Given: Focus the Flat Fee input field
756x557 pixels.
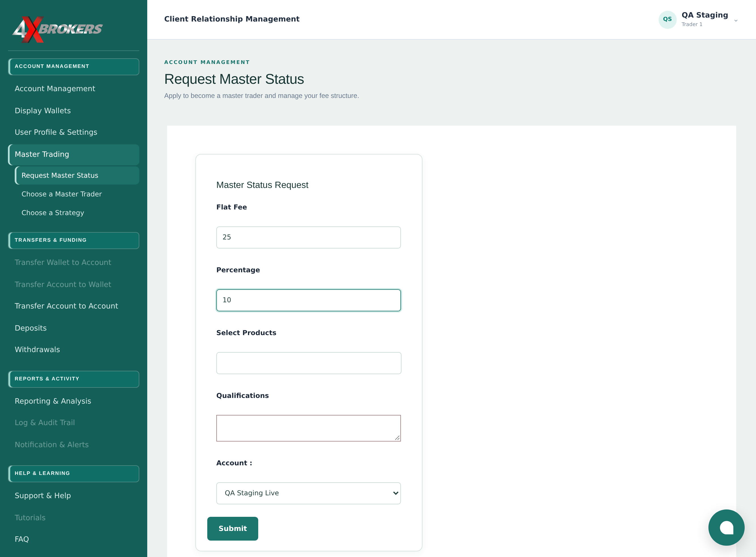Looking at the screenshot, I should tap(308, 237).
